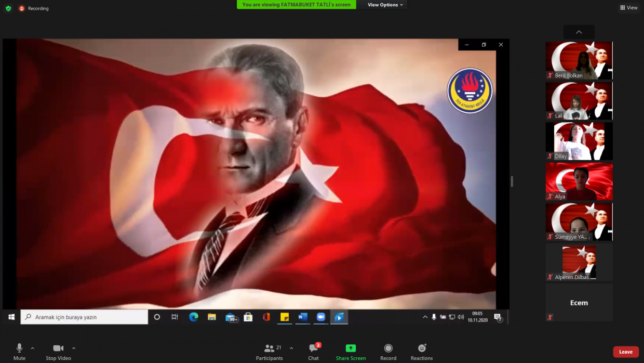
Task: Open the Chat panel
Action: [314, 352]
